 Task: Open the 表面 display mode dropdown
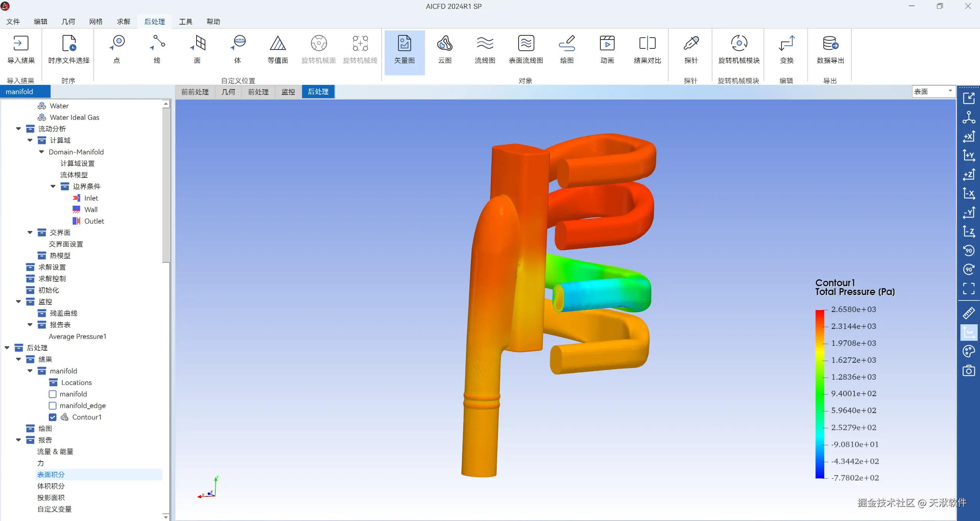[933, 91]
